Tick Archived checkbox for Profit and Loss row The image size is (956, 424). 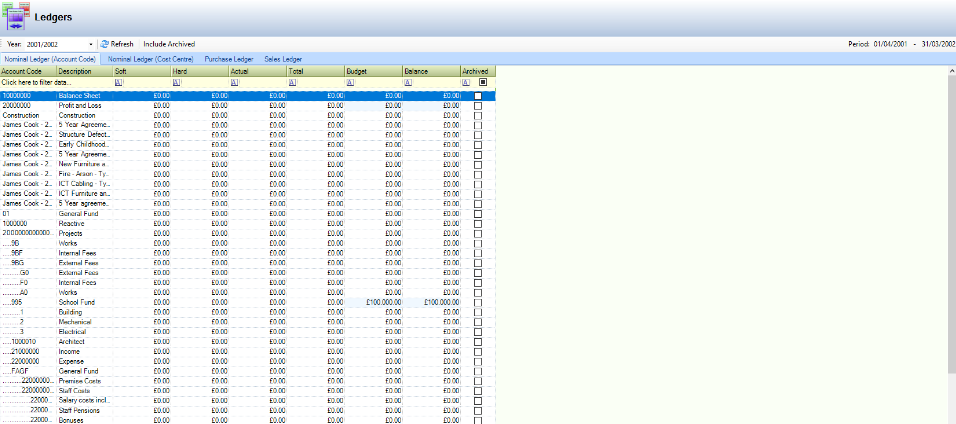tap(478, 105)
